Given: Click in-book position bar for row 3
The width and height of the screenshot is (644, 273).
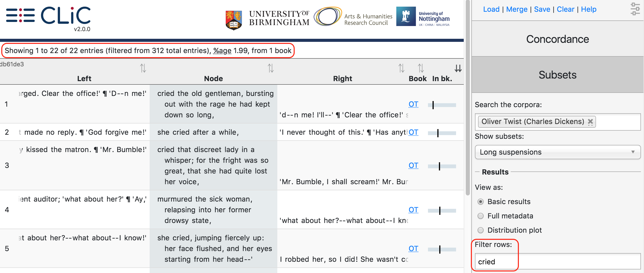Looking at the screenshot, I should click(442, 166).
